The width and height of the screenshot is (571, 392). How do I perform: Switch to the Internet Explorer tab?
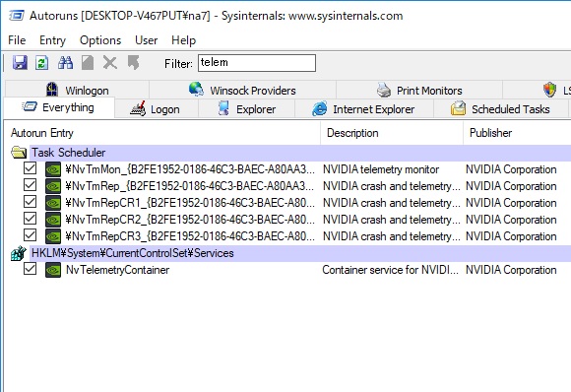pyautogui.click(x=364, y=108)
